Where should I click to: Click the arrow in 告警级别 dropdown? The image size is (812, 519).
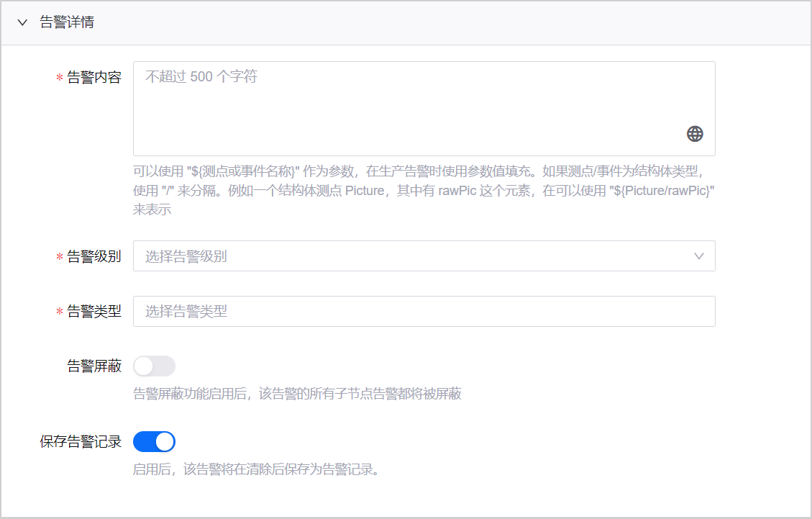tap(698, 256)
